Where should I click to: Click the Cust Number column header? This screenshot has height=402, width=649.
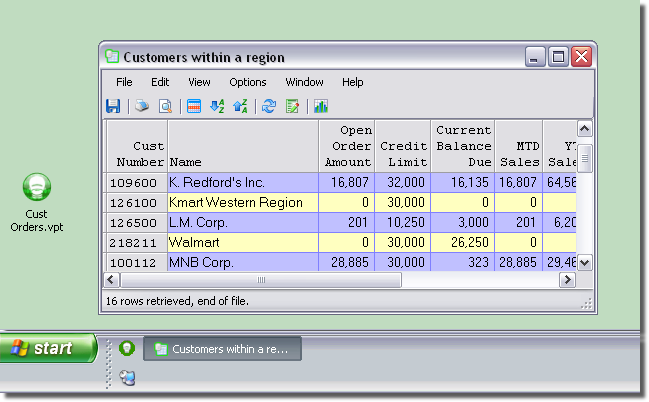[137, 146]
